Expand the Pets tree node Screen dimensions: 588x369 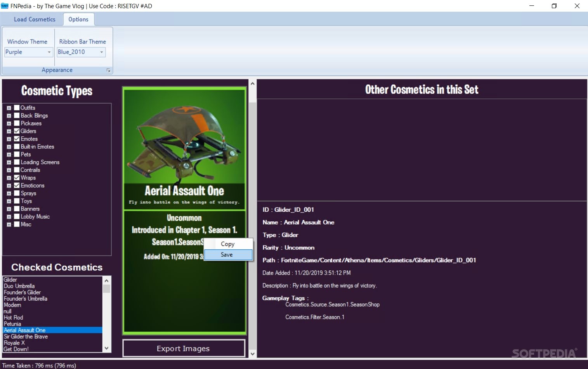pos(9,155)
